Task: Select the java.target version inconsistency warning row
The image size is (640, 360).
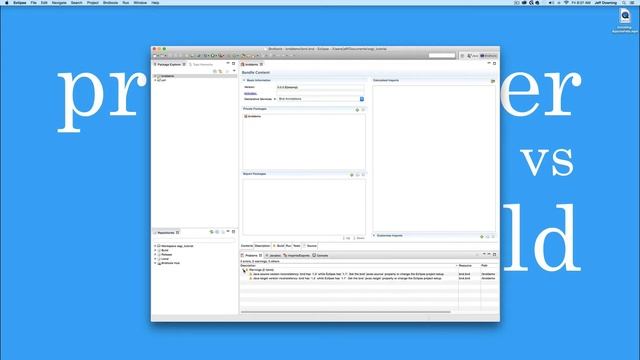Action: (x=369, y=278)
